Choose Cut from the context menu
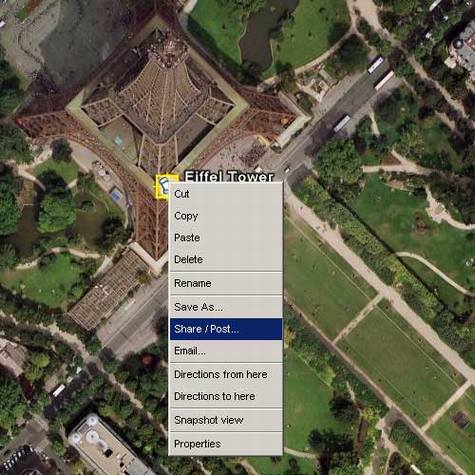Screen dimensions: 475x475 coord(226,194)
